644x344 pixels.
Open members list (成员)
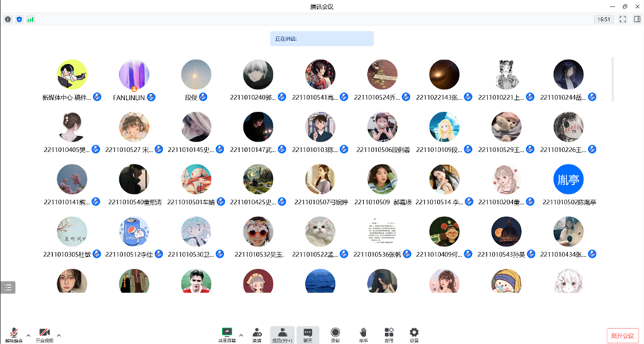pyautogui.click(x=282, y=334)
